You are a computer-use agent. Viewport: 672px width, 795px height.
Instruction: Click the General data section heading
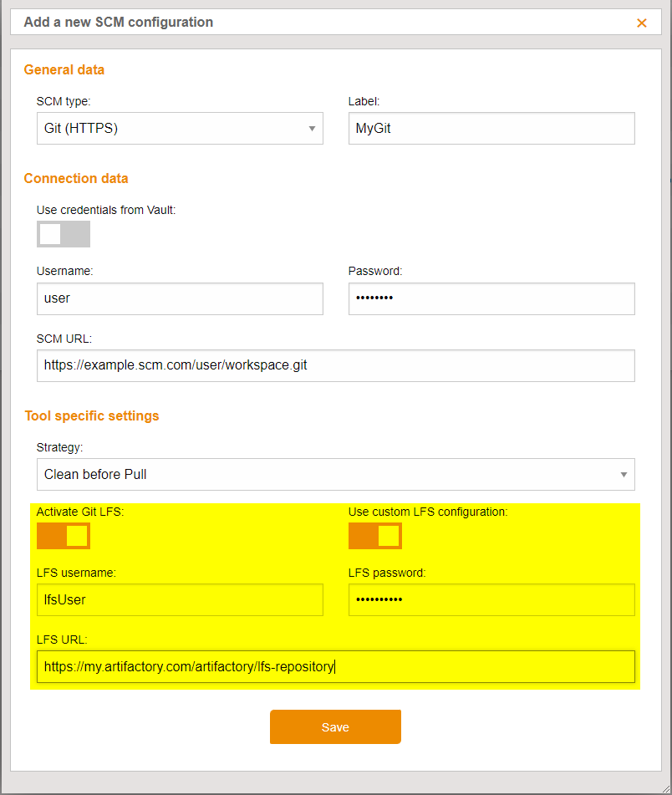[x=64, y=70]
